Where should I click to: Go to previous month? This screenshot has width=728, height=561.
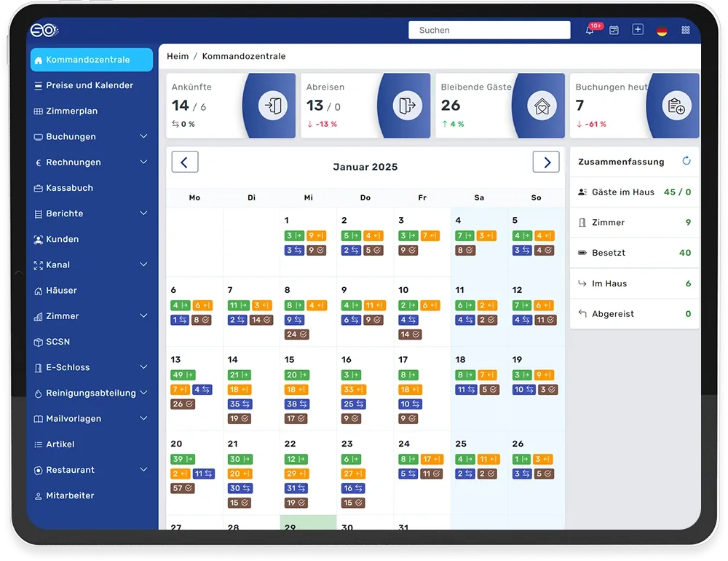coord(185,162)
